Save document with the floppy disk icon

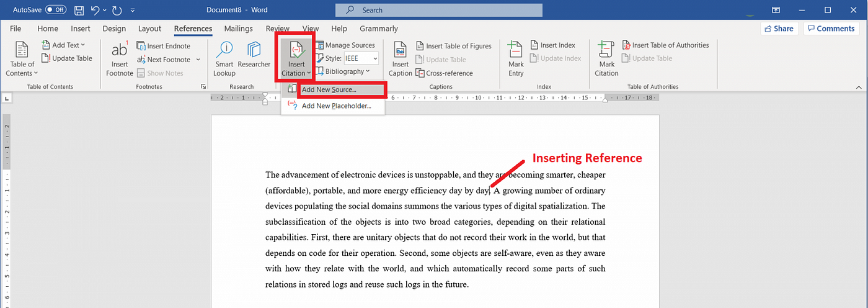coord(79,11)
